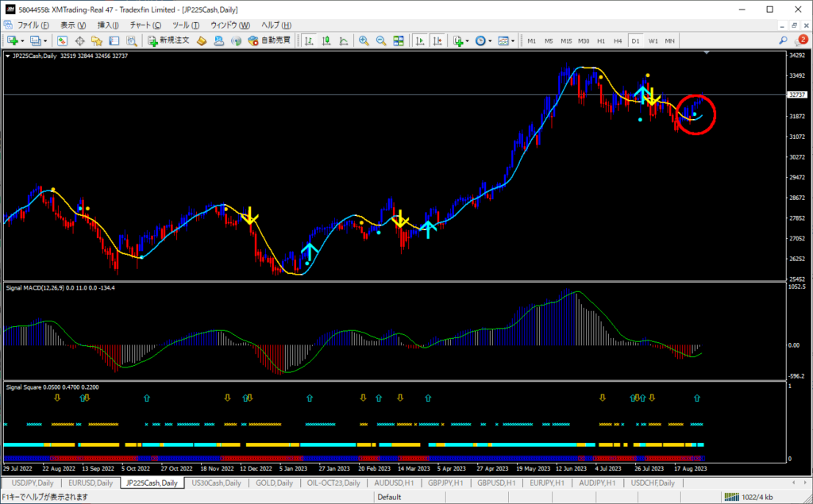The width and height of the screenshot is (813, 504).
Task: Open the periodicity clock dropdown
Action: (x=483, y=40)
